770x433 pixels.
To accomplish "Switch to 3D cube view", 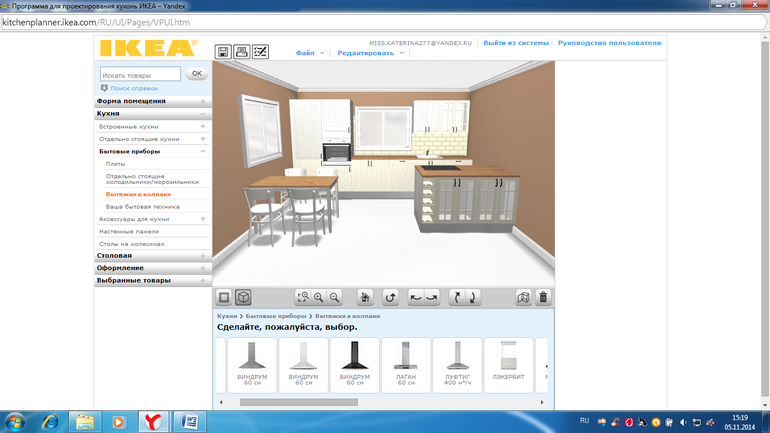I will tap(242, 298).
